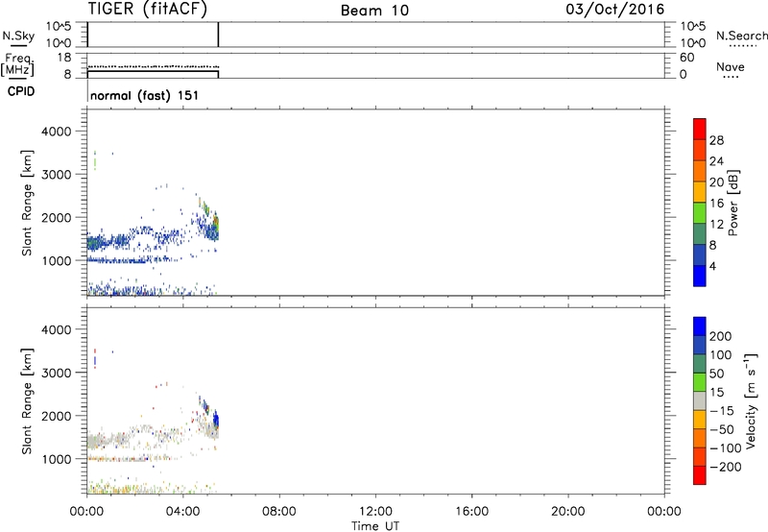Click the Nave legend label
The height and width of the screenshot is (532, 768).
click(x=731, y=67)
